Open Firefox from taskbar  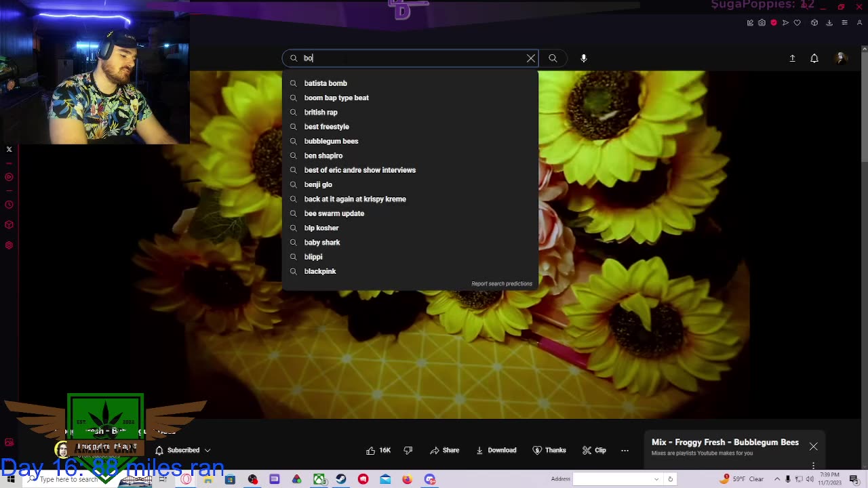[408, 479]
